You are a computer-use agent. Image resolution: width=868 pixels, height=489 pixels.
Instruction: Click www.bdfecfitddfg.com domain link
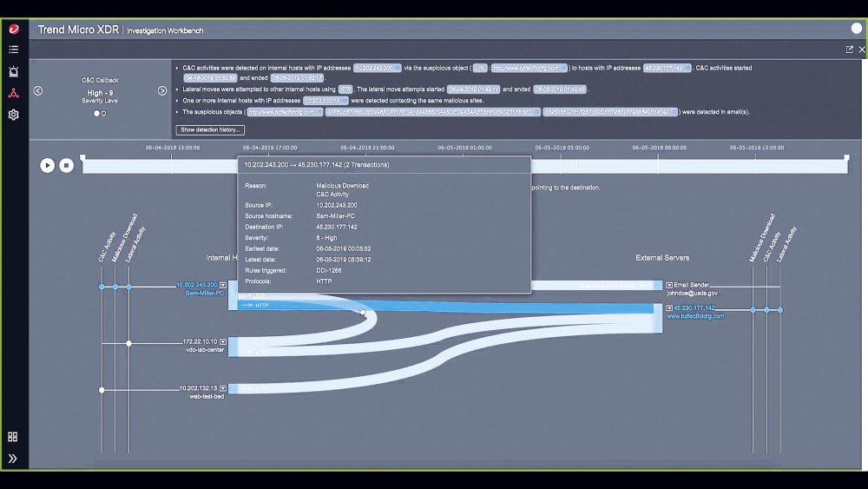(x=695, y=316)
